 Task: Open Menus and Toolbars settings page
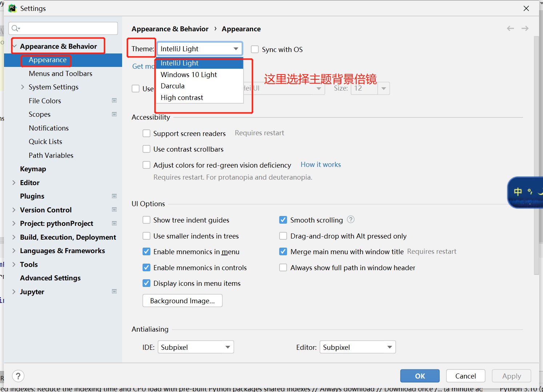(x=61, y=73)
